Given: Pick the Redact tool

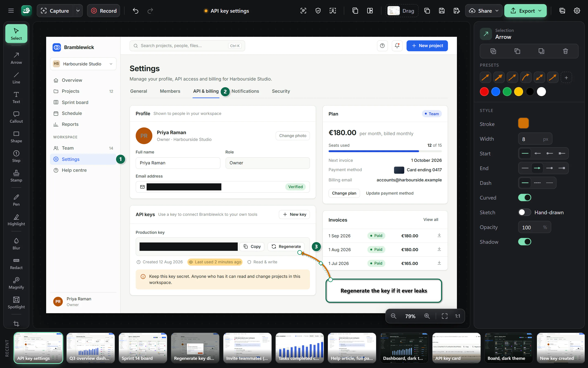Looking at the screenshot, I should point(16,264).
